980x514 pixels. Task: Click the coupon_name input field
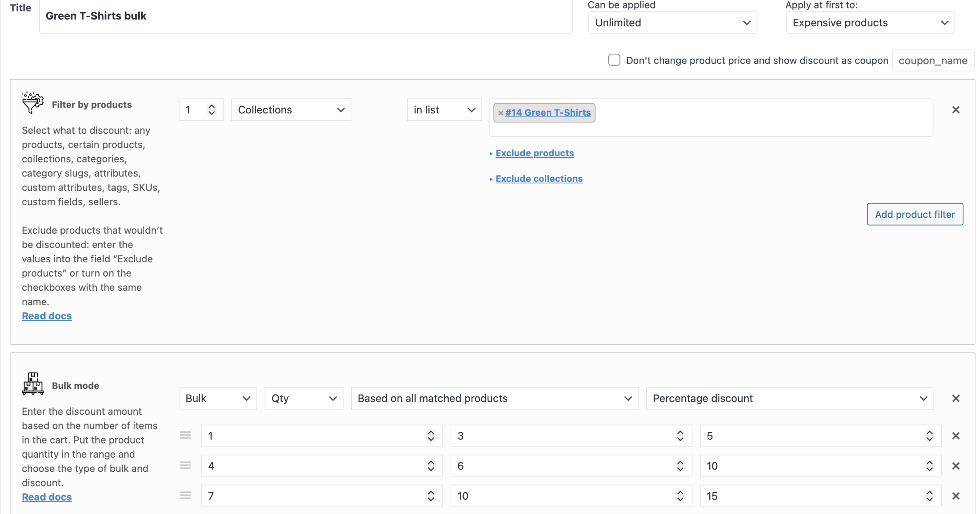[x=933, y=61]
